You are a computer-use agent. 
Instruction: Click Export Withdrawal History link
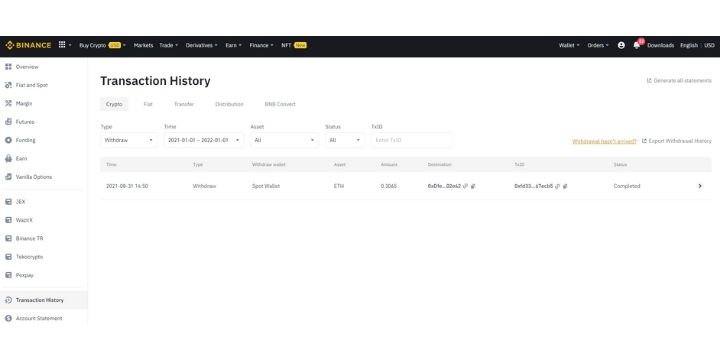680,141
